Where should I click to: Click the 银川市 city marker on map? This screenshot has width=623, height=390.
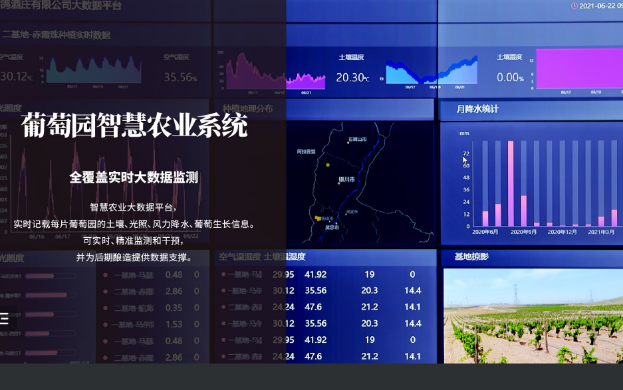tap(346, 180)
